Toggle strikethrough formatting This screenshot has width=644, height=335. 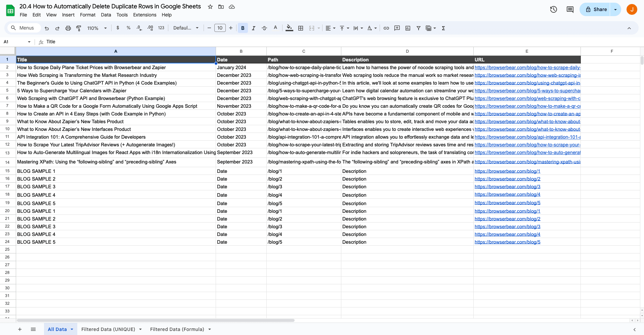click(x=264, y=28)
